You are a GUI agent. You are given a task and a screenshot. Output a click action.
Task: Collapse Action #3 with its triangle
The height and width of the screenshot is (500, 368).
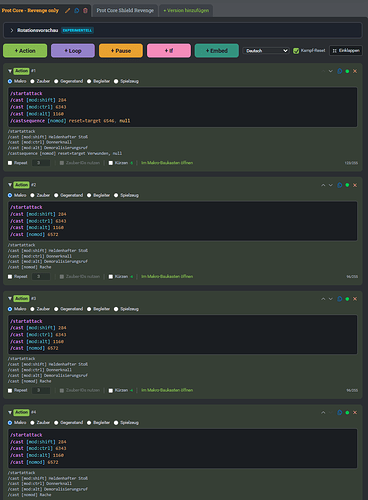click(x=10, y=298)
